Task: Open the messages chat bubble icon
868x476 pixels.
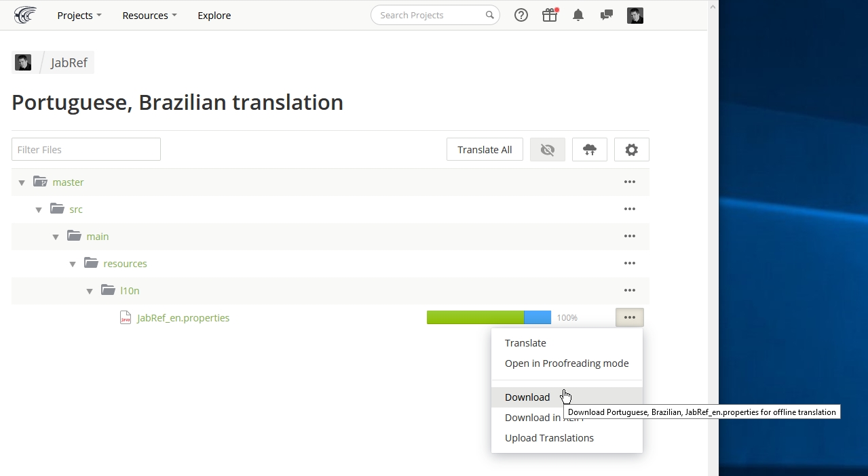Action: [607, 15]
